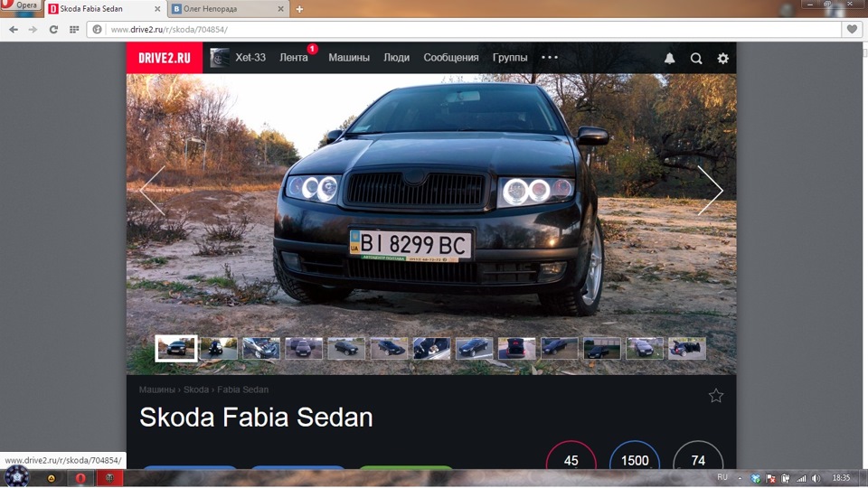
Task: Open Xet-33 profile link
Action: pyautogui.click(x=250, y=58)
